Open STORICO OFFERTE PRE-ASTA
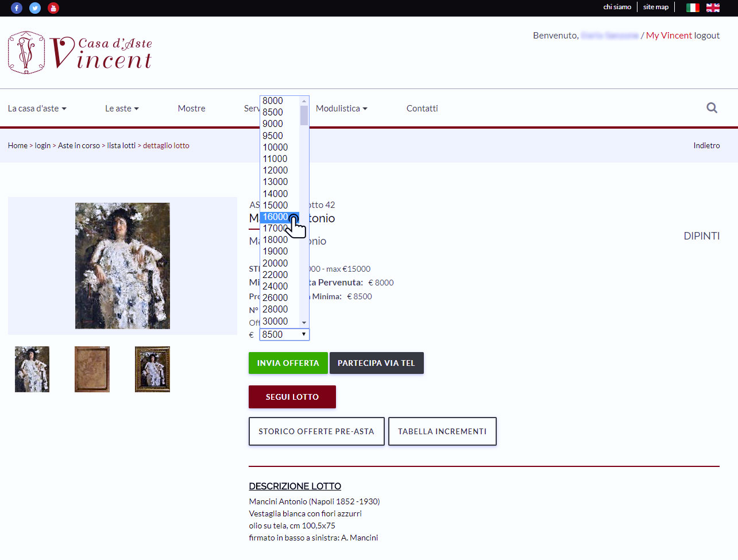The width and height of the screenshot is (738, 560). point(316,431)
